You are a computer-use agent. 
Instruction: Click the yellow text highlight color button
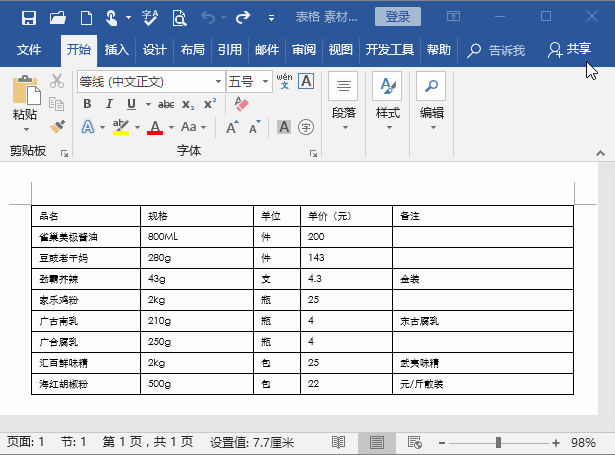coord(121,126)
